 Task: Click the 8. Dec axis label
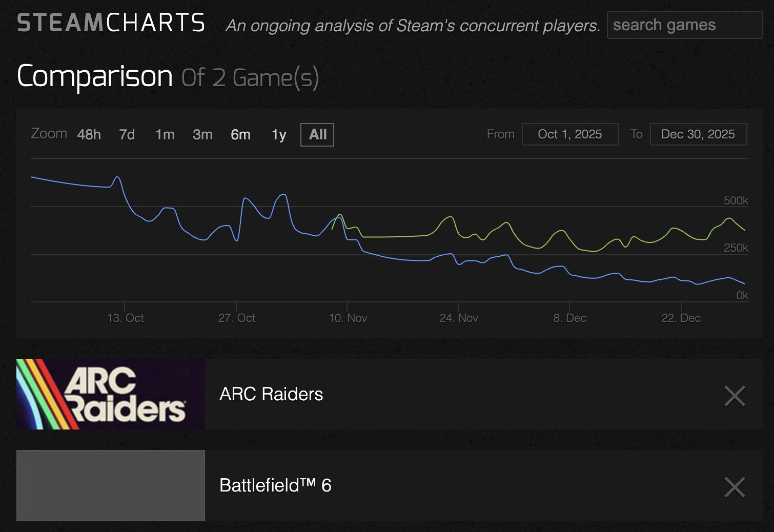point(570,318)
